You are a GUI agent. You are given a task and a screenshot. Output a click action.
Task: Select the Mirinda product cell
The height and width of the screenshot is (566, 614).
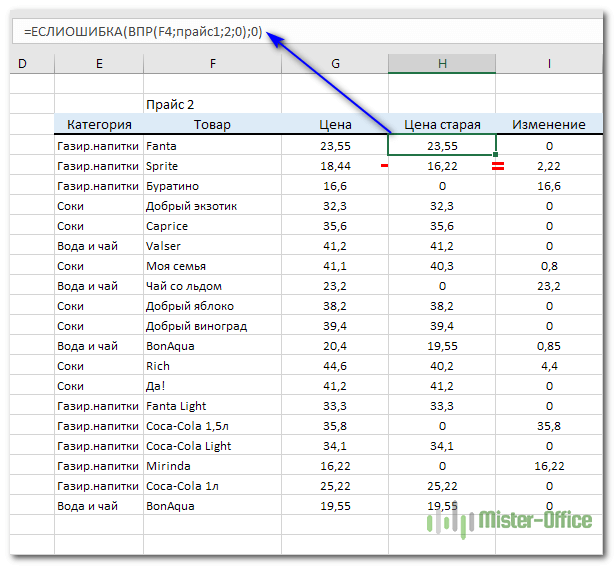click(x=213, y=465)
